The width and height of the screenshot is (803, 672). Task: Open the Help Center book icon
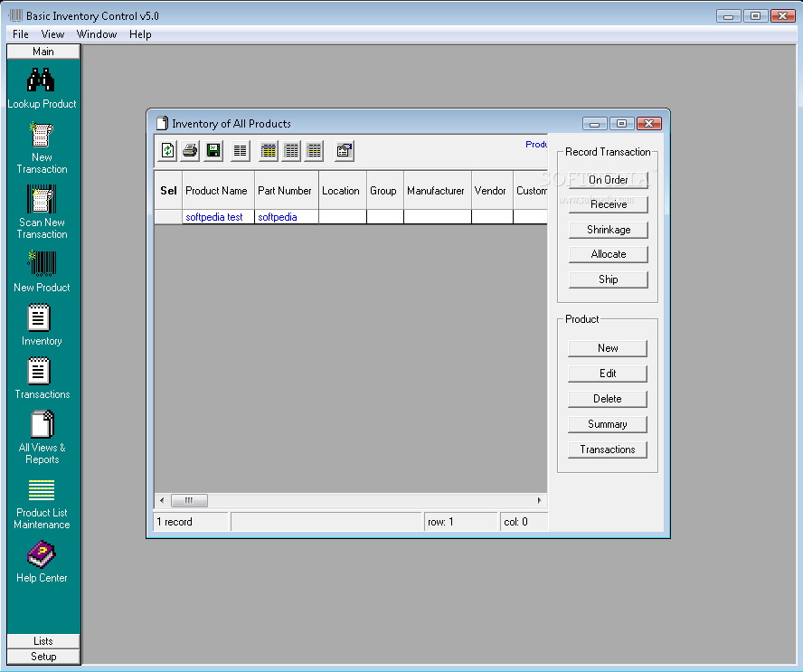(x=42, y=554)
